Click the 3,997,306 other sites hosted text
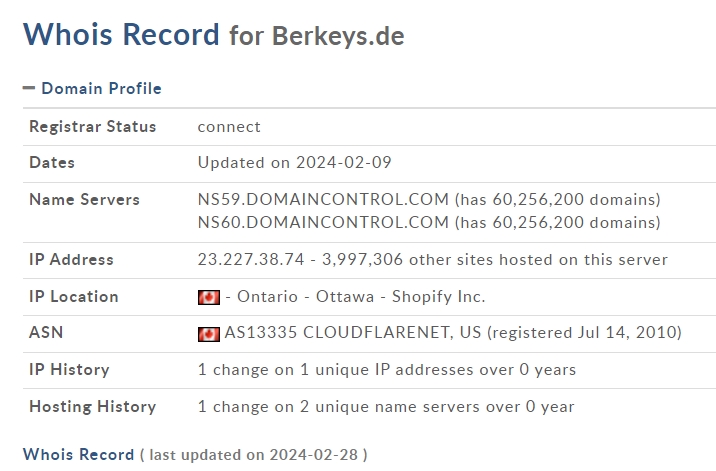Image resolution: width=716 pixels, height=471 pixels. pyautogui.click(x=495, y=259)
